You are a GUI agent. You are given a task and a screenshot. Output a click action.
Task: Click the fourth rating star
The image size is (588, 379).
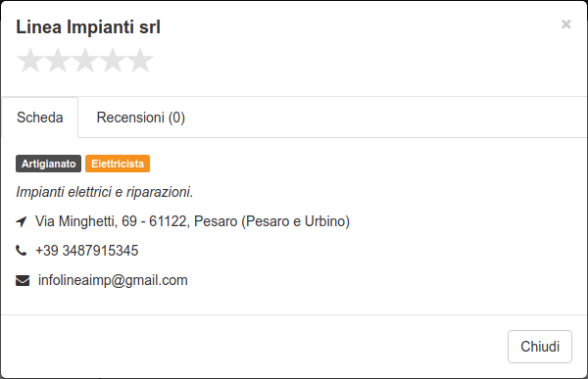(x=113, y=60)
